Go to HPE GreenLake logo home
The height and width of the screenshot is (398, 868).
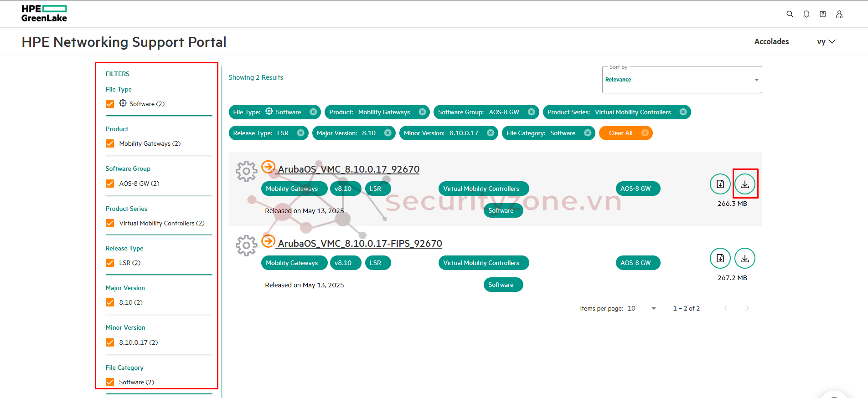click(x=44, y=14)
